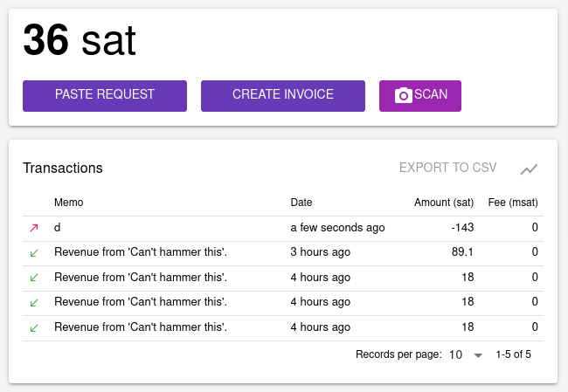Click the memo 'd' transaction text
Viewport: 568px width, 392px height.
pyautogui.click(x=57, y=227)
